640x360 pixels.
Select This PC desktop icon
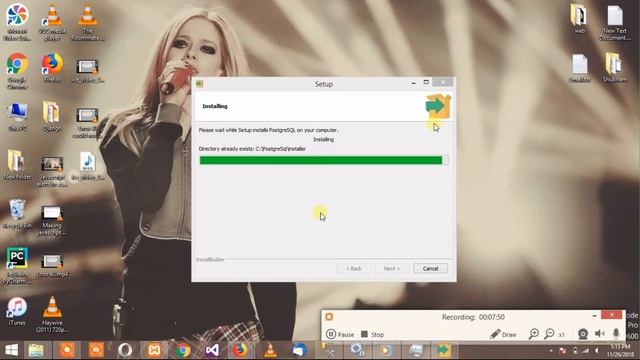(17, 117)
